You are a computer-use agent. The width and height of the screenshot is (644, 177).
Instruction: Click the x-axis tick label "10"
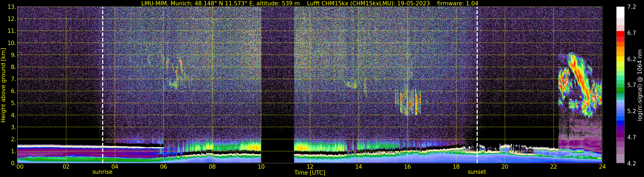tap(261, 167)
